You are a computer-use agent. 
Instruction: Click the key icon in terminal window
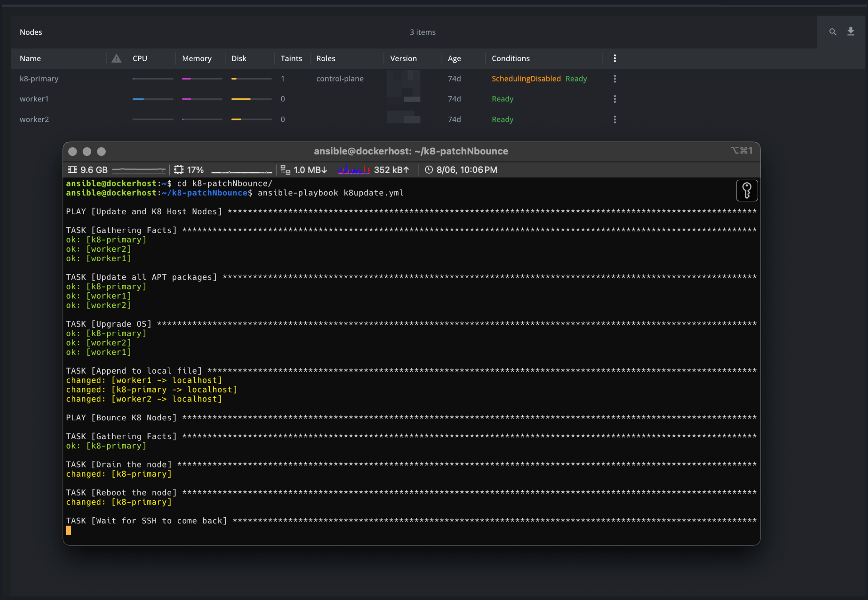[747, 191]
